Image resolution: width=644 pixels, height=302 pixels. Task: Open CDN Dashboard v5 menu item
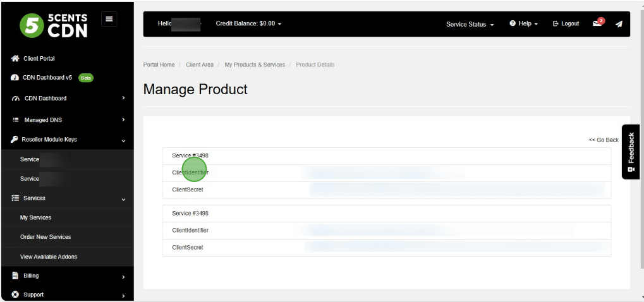pyautogui.click(x=47, y=78)
